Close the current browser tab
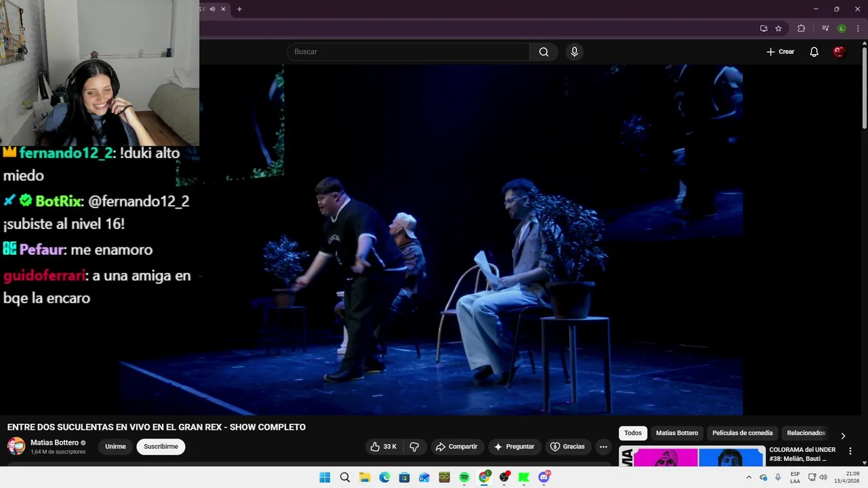This screenshot has height=488, width=868. click(223, 9)
